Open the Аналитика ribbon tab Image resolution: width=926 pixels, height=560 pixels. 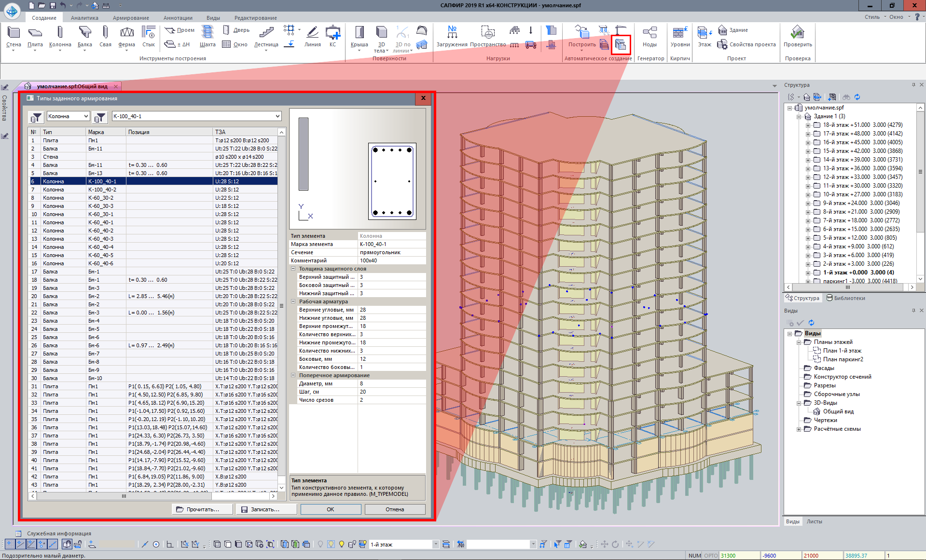pyautogui.click(x=84, y=18)
